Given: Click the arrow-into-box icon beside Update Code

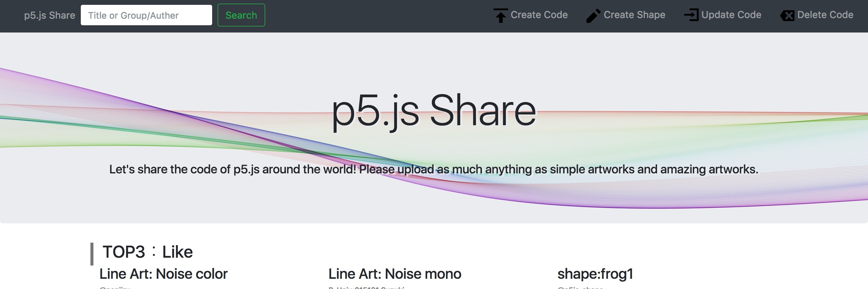Looking at the screenshot, I should (x=691, y=15).
